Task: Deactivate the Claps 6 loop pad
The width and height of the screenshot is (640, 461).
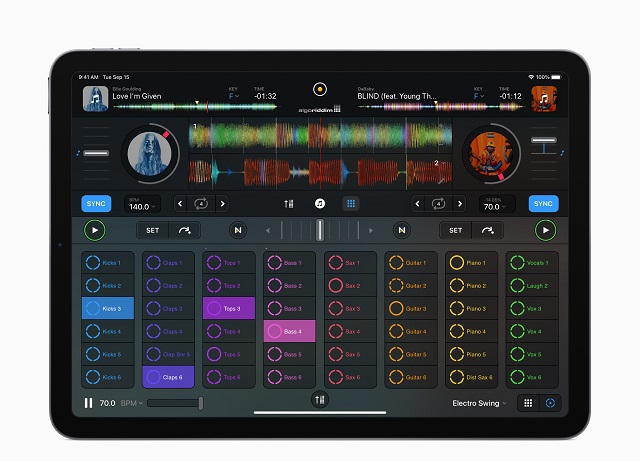Action: tap(168, 377)
